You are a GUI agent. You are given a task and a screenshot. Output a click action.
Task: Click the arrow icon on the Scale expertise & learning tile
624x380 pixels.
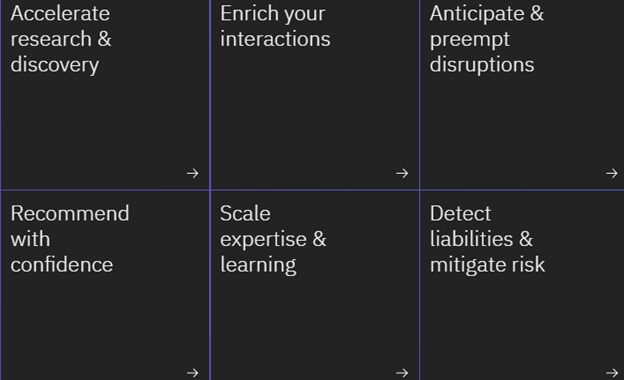click(402, 373)
